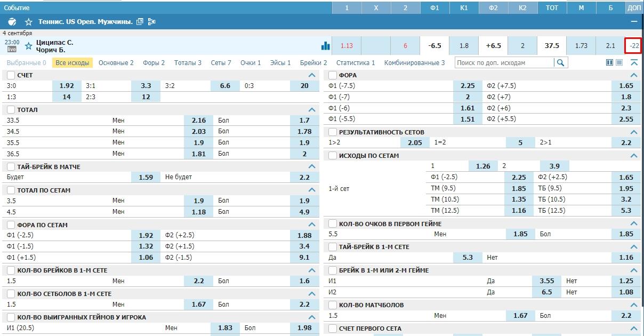
Task: Switch to the Комбинированные 3 tab
Action: [x=414, y=62]
